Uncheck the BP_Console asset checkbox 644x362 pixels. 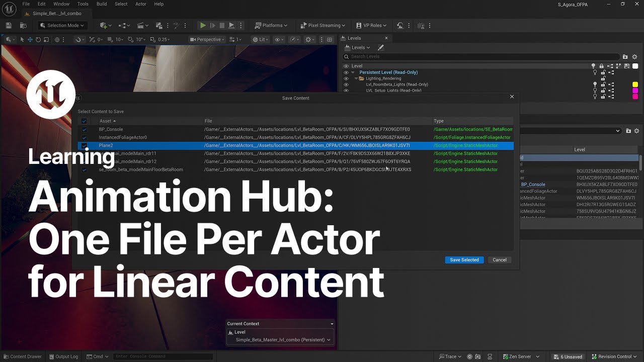tap(84, 129)
